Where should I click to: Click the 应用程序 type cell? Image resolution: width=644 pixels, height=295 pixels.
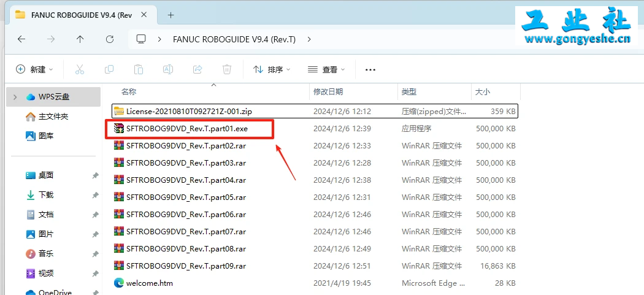pyautogui.click(x=416, y=128)
